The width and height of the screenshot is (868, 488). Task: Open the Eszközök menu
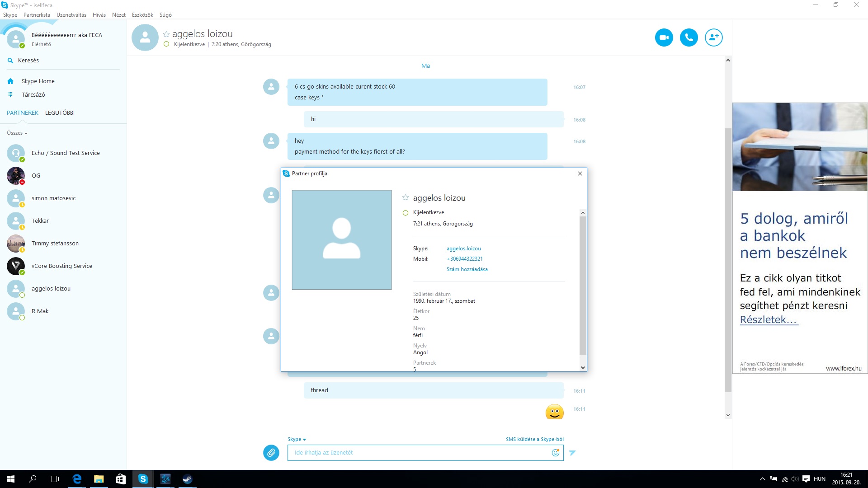[x=142, y=15]
